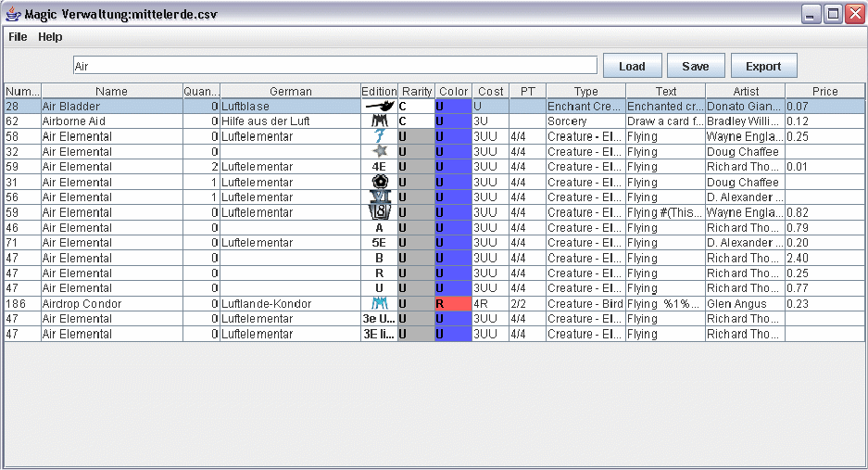Click the gray star edition icon in row 32
The width and height of the screenshot is (868, 470).
tap(379, 151)
